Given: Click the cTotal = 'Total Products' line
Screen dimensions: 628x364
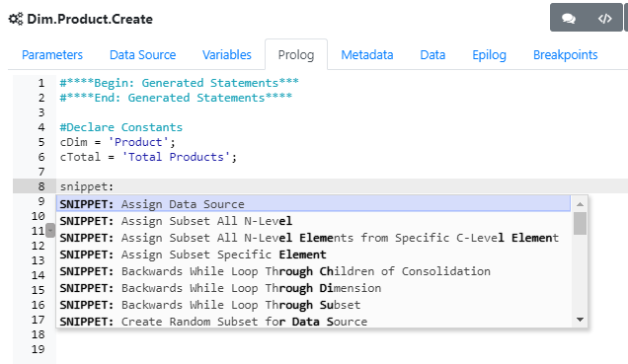Looking at the screenshot, I should pyautogui.click(x=148, y=157).
